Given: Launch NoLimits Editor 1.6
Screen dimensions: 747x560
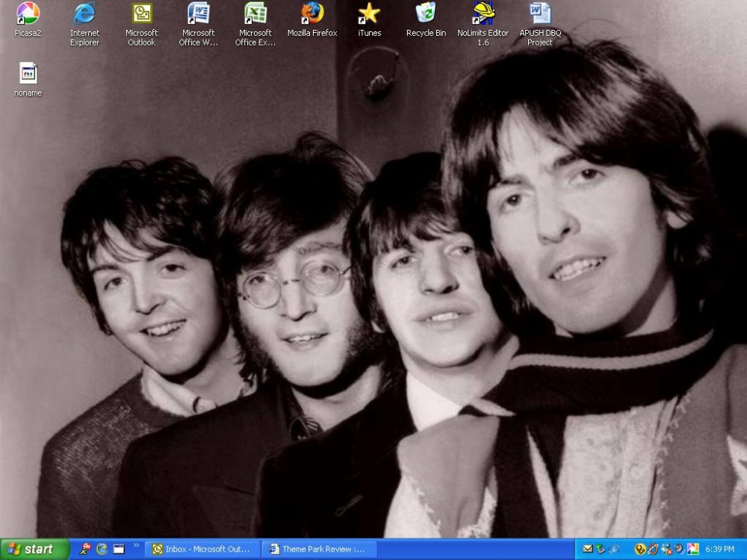Looking at the screenshot, I should coord(482,15).
